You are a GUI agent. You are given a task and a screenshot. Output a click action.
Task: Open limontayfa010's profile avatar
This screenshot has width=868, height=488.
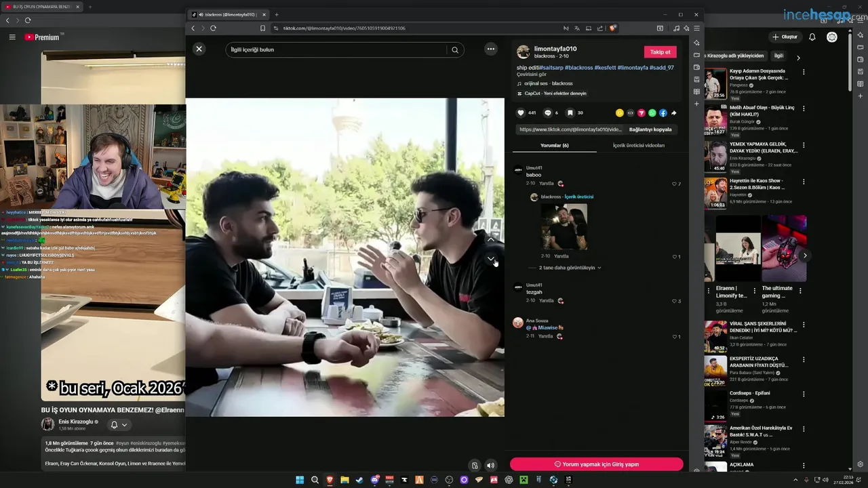coord(524,52)
